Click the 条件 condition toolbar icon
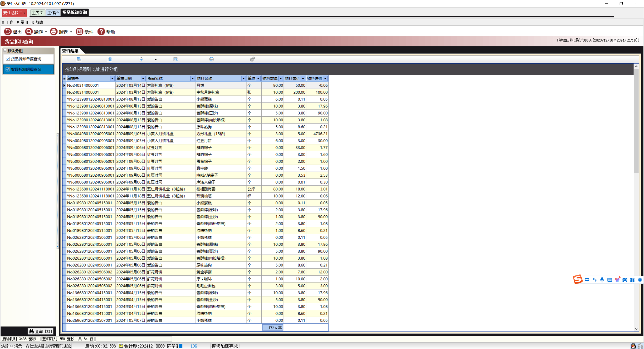Image resolution: width=644 pixels, height=349 pixels. click(79, 32)
